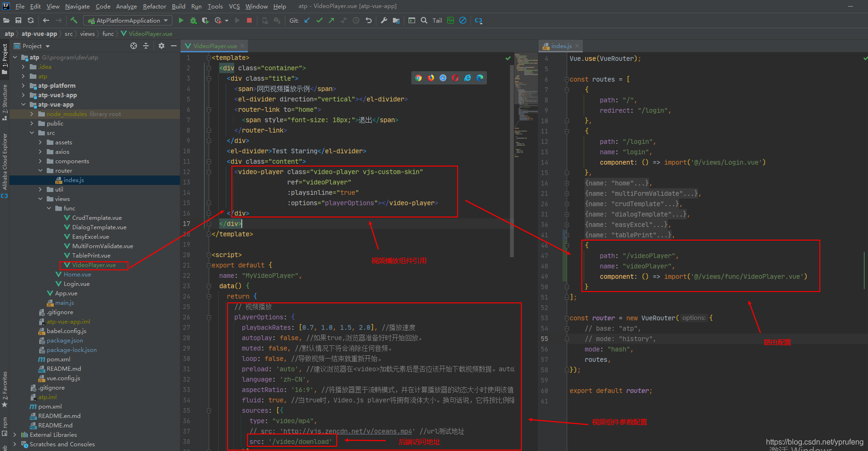Image resolution: width=868 pixels, height=451 pixels.
Task: Select the Debug (bug) icon
Action: 193,20
